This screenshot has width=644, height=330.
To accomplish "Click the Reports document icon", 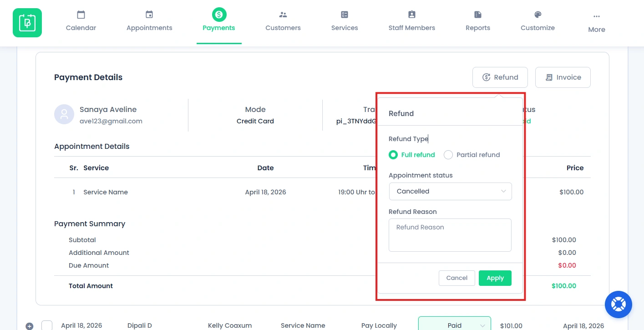I will click(478, 15).
